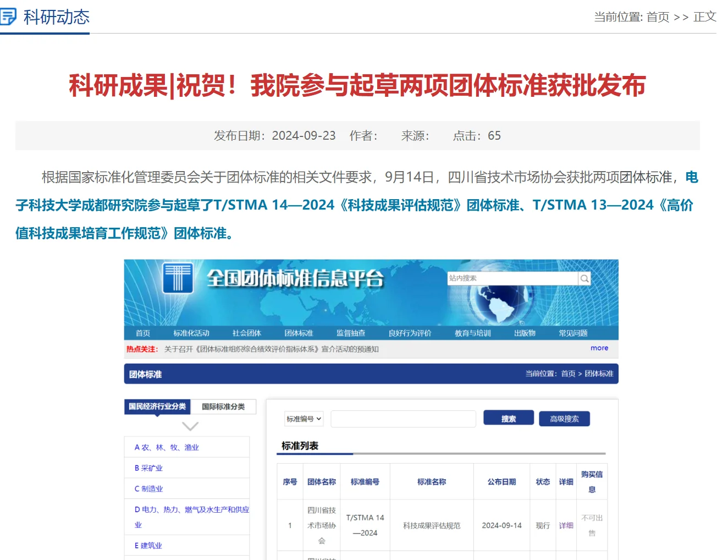
Task: Select category A 农、林、牧、渔业
Action: point(167,448)
